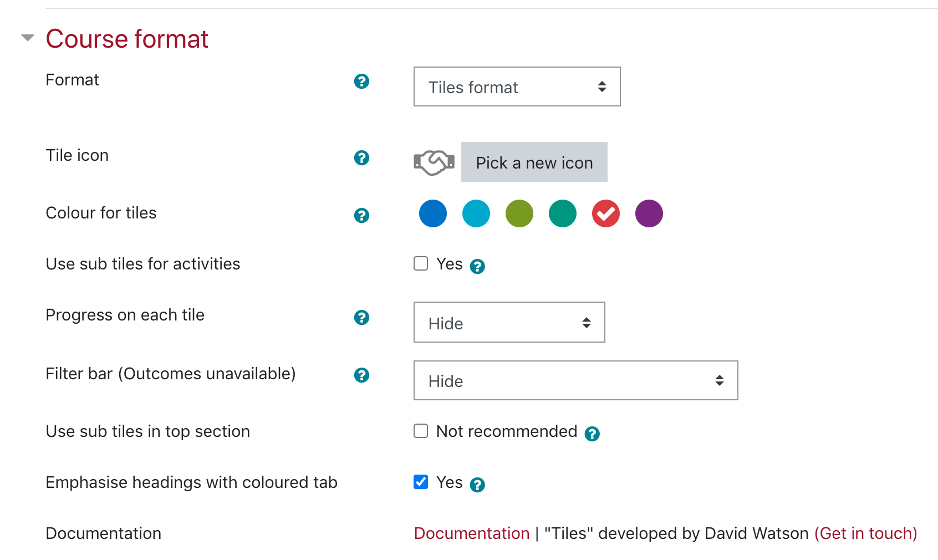Viewport: 938px width, 560px height.
Task: Click the handshake tile icon preview
Action: (434, 162)
